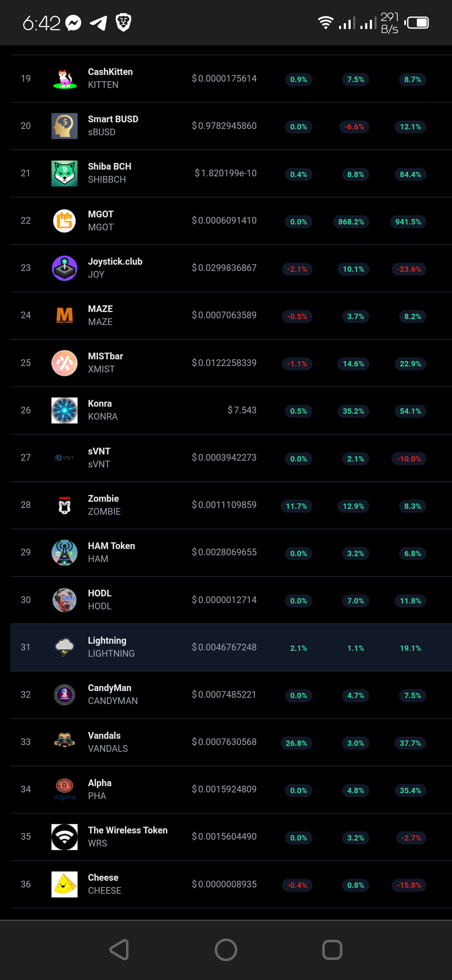Tap the Android home circle button
The height and width of the screenshot is (980, 452).
pos(226,949)
